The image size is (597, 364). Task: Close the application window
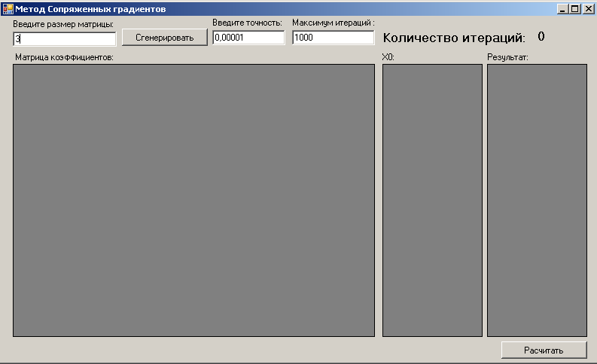pos(588,9)
